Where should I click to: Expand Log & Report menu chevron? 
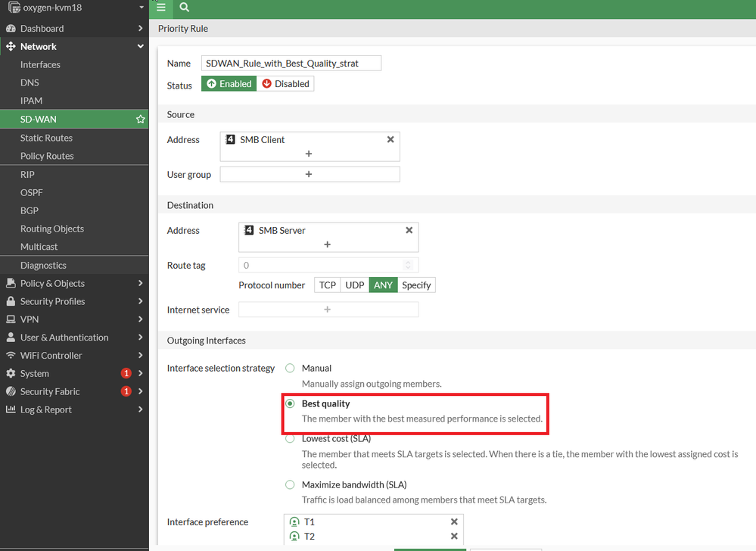140,409
